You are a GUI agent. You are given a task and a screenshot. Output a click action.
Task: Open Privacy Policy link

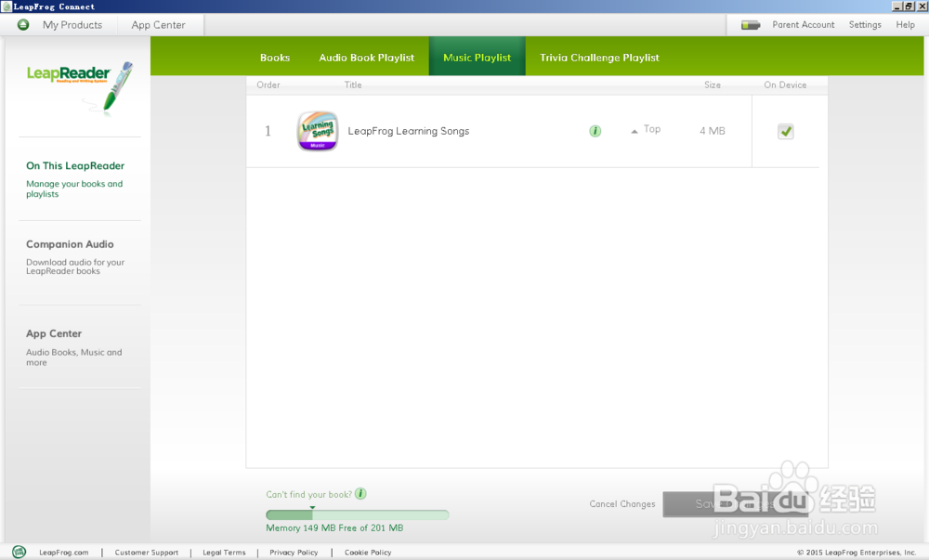[x=294, y=553]
